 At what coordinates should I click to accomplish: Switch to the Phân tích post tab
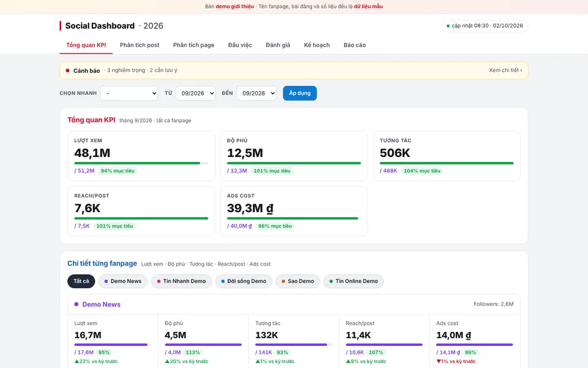[x=140, y=45]
